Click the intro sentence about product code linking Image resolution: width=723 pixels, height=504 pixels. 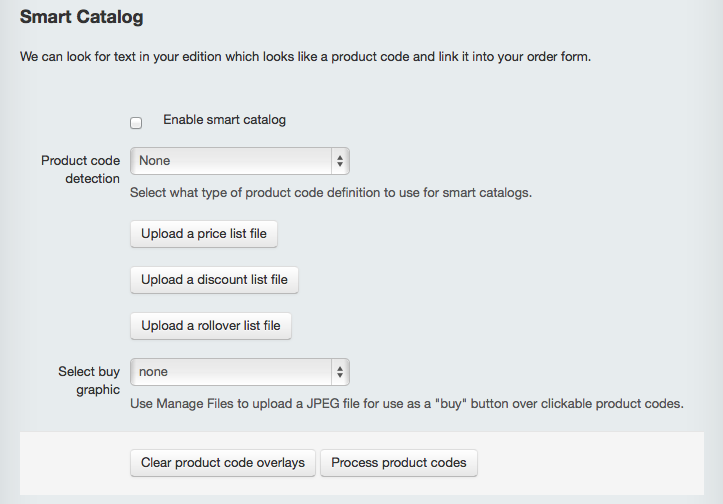pyautogui.click(x=305, y=57)
